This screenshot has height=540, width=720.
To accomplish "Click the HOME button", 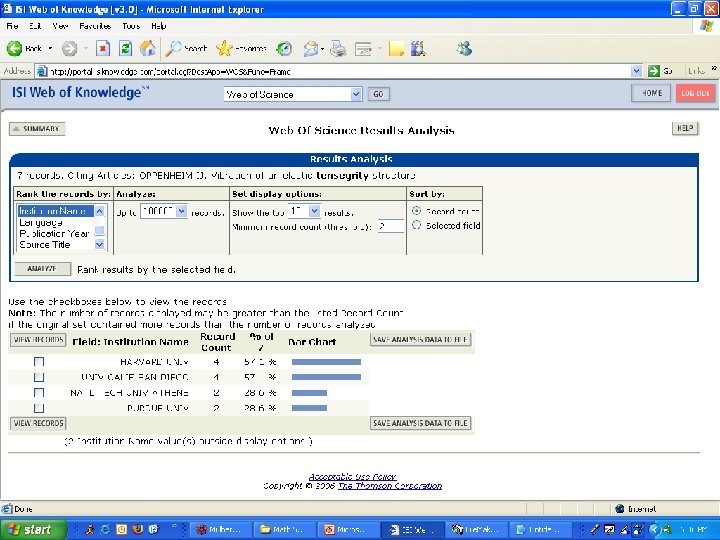I will coord(651,93).
